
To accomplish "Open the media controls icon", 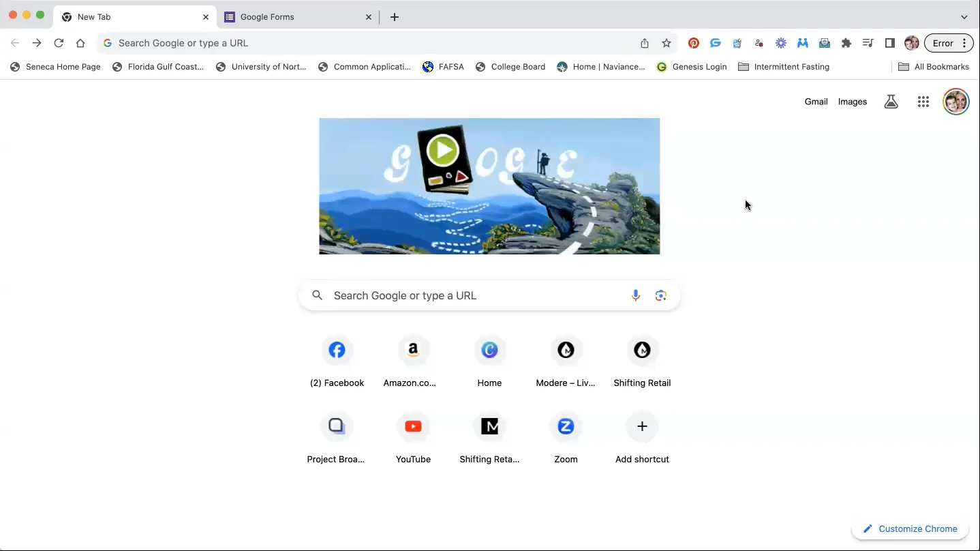I will 868,43.
